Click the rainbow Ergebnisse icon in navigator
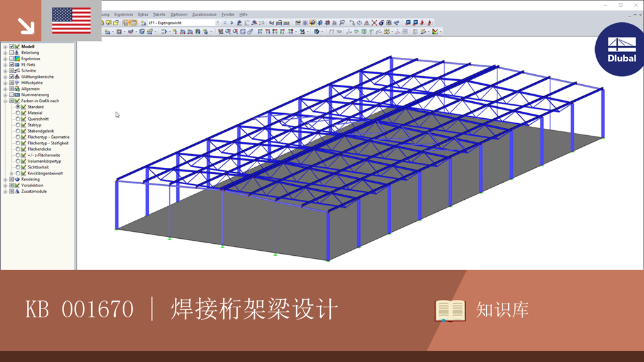 [17, 58]
